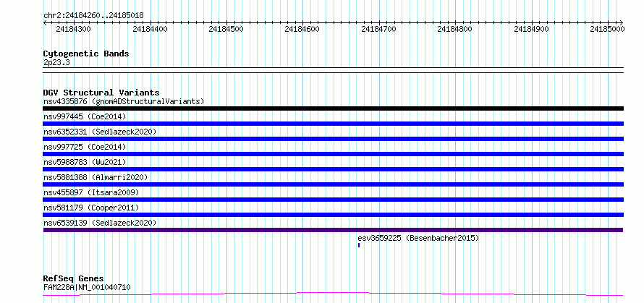Click ruler position 24185000

click(607, 29)
